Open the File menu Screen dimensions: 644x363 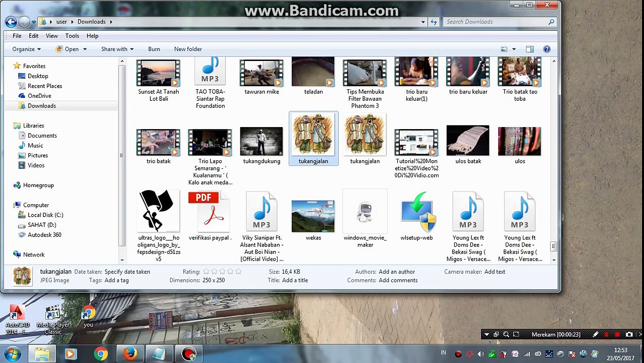[17, 36]
